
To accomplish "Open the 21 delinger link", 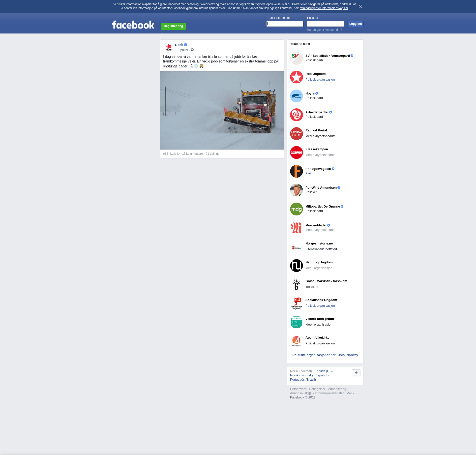I will pos(213,154).
